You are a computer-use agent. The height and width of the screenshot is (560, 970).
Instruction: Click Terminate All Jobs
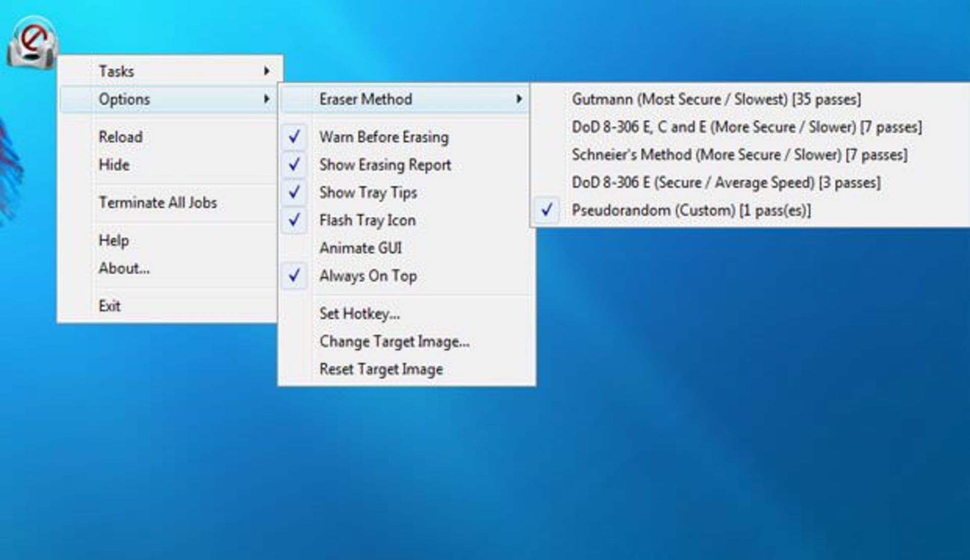click(158, 202)
